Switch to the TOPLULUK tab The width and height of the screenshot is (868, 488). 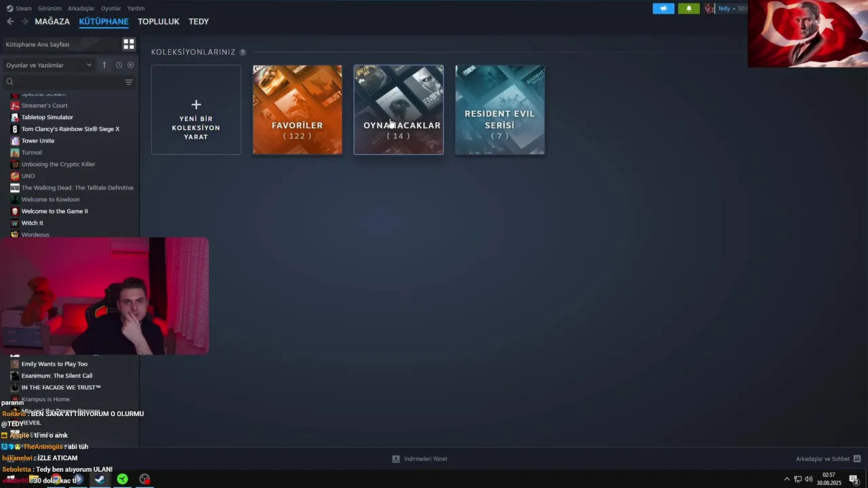158,22
